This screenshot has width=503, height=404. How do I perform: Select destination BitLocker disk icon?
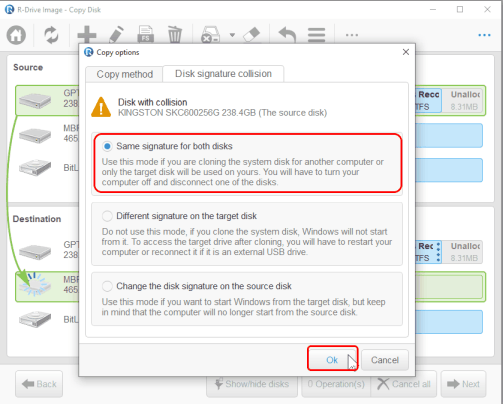tap(35, 319)
